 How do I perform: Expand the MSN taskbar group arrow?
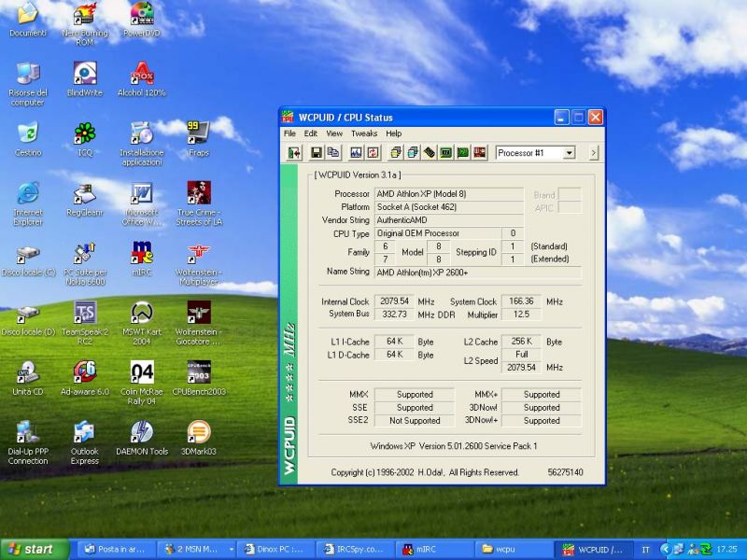pyautogui.click(x=231, y=549)
